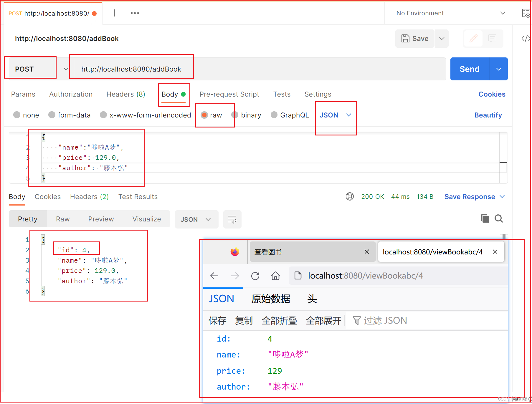
Task: Select the binary radio button
Action: [235, 115]
